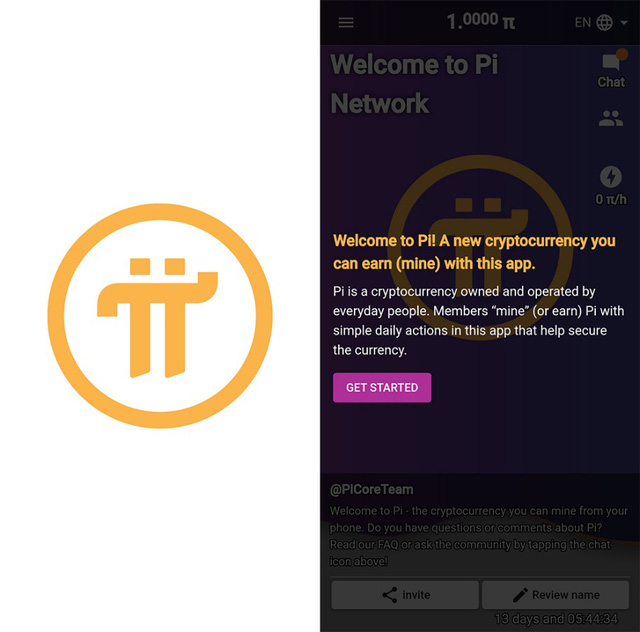The height and width of the screenshot is (632, 640).
Task: Expand the language dropdown arrow
Action: [x=624, y=22]
